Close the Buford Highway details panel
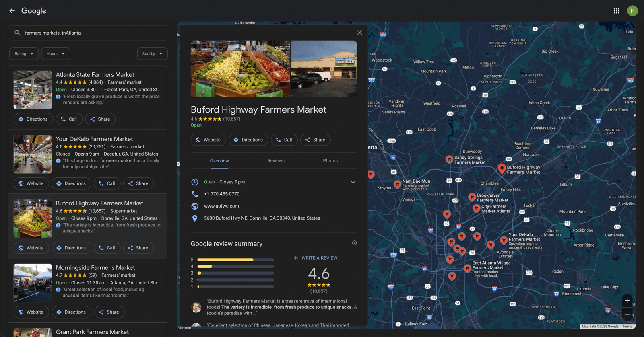The image size is (644, 337). point(360,33)
